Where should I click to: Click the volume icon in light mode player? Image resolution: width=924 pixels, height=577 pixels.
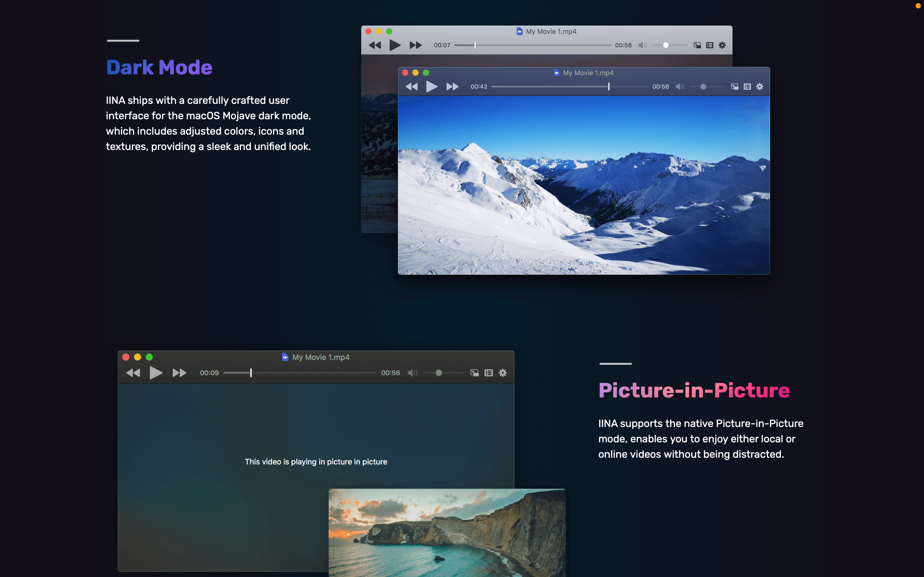coord(642,45)
